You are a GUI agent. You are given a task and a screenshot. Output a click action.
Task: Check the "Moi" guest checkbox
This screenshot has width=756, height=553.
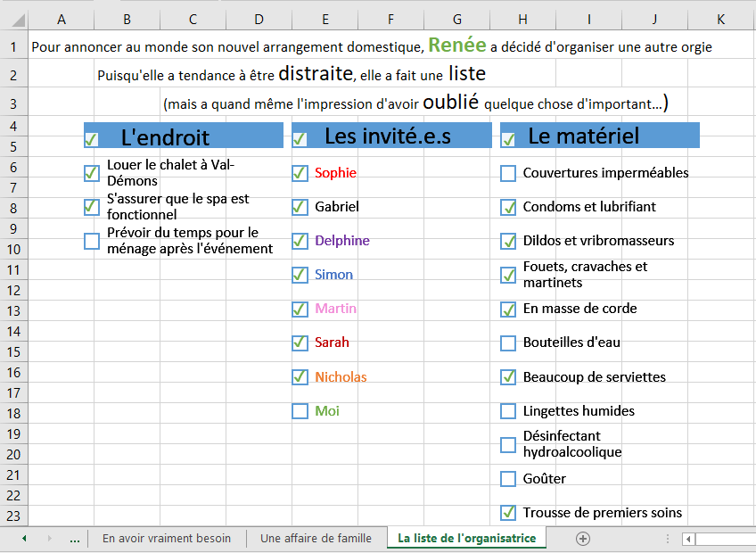pyautogui.click(x=300, y=411)
